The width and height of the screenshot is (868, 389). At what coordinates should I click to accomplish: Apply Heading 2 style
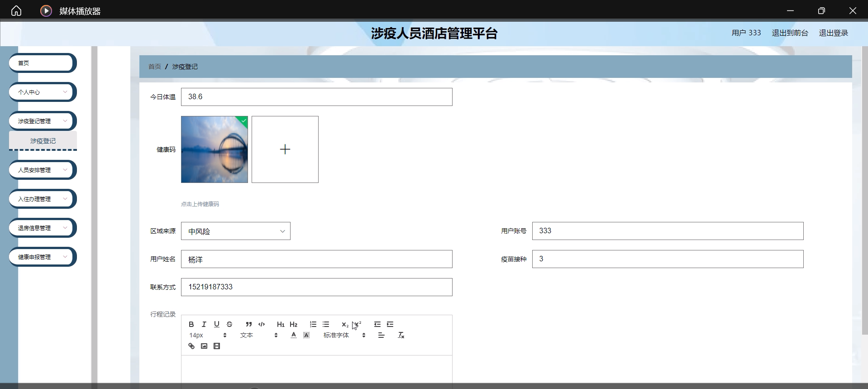[x=293, y=324]
